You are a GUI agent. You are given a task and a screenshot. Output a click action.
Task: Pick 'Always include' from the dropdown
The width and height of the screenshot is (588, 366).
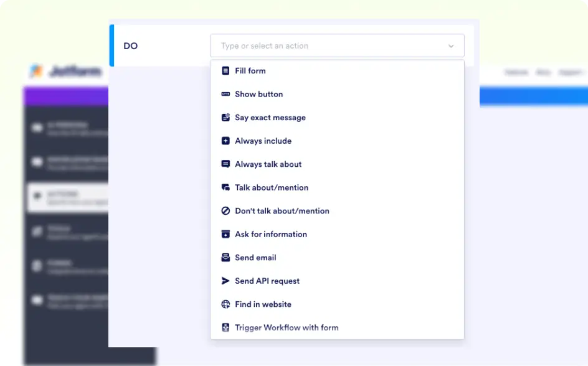[x=263, y=141]
